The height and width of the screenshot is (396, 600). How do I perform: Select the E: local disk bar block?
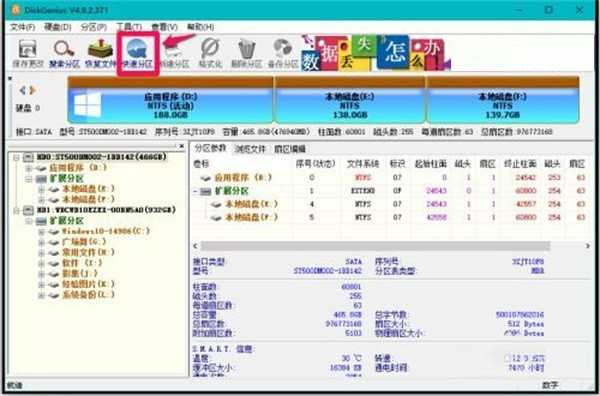tap(349, 99)
